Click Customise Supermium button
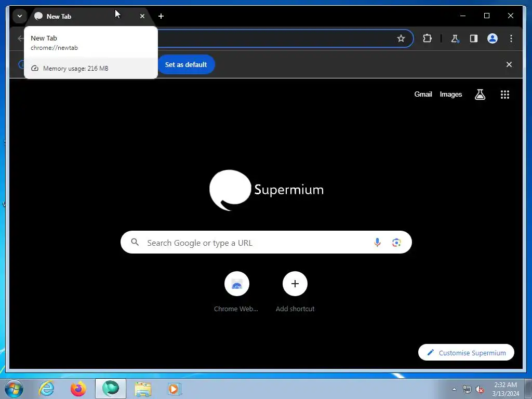The height and width of the screenshot is (399, 532). pyautogui.click(x=466, y=353)
